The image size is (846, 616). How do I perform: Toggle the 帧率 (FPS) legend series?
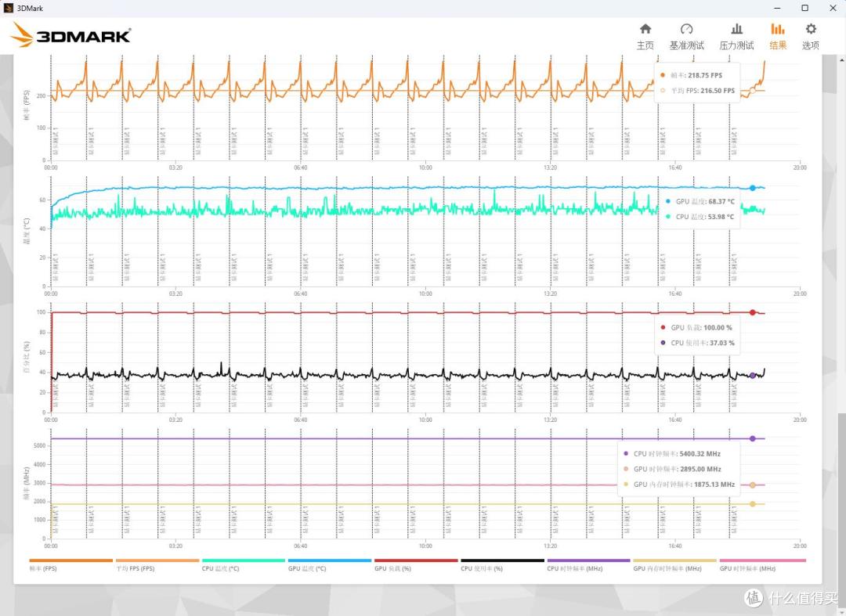70,565
